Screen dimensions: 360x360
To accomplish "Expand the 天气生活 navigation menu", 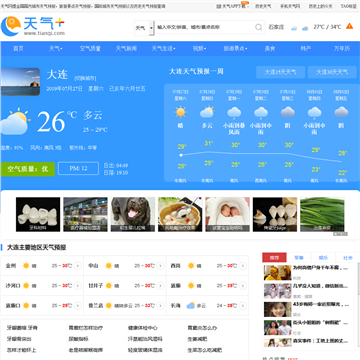I will [x=163, y=49].
